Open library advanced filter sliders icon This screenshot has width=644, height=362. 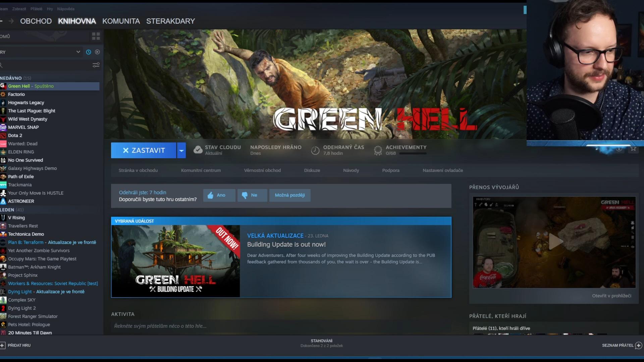coord(96,65)
